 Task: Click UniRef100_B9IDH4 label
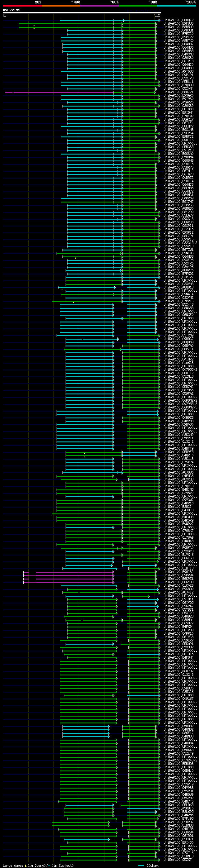pos(178,113)
